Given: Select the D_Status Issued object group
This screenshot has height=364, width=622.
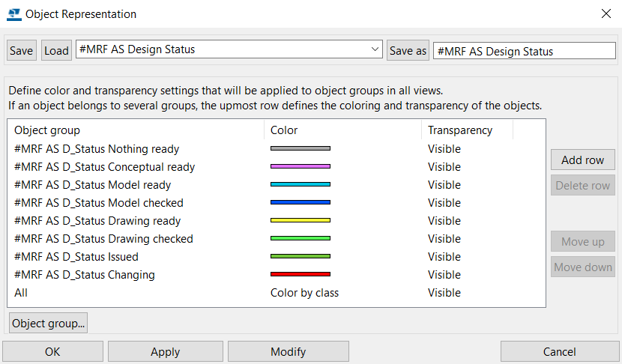Looking at the screenshot, I should click(76, 257).
